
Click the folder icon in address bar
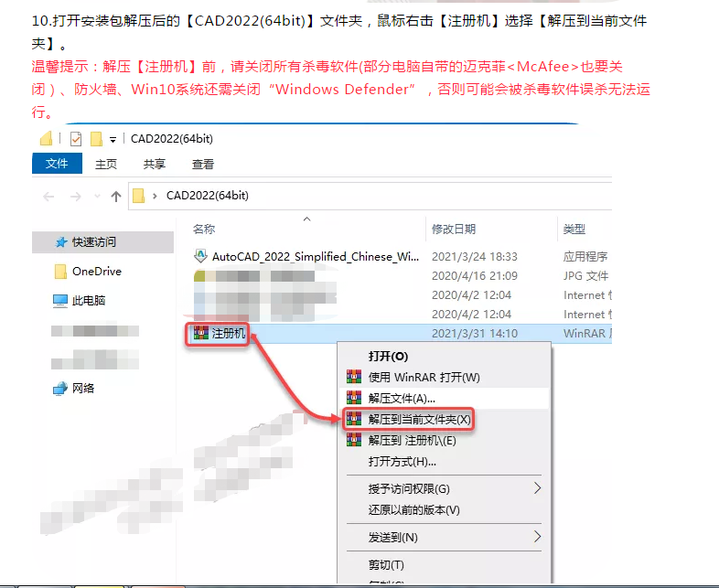(x=138, y=196)
